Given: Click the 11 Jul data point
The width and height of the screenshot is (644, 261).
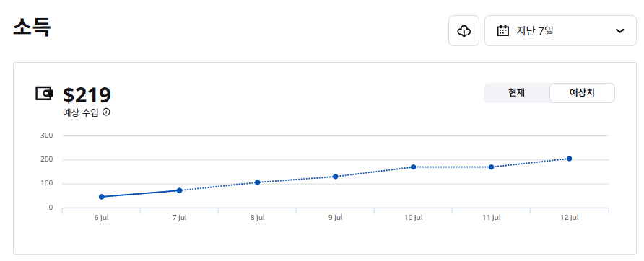Looking at the screenshot, I should [491, 167].
